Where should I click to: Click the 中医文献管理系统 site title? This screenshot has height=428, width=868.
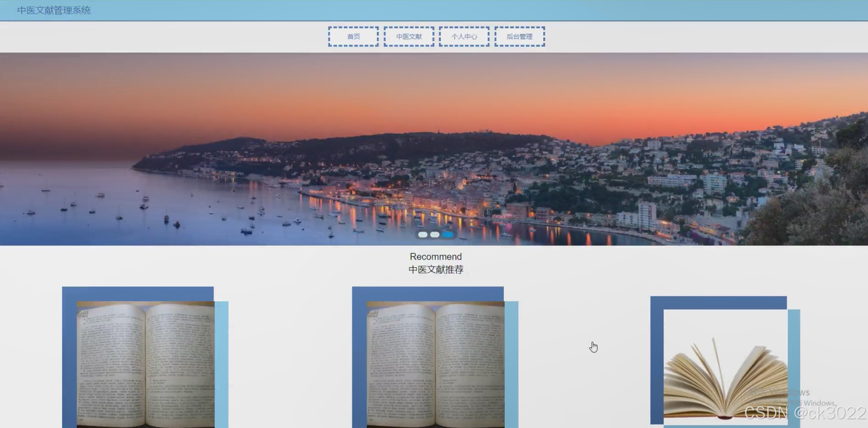54,10
